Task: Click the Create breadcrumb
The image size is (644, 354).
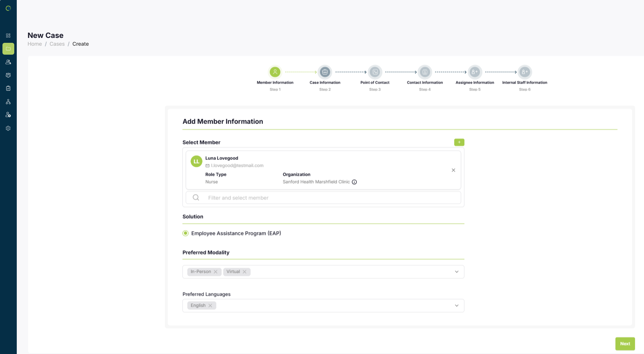Action: click(x=80, y=44)
